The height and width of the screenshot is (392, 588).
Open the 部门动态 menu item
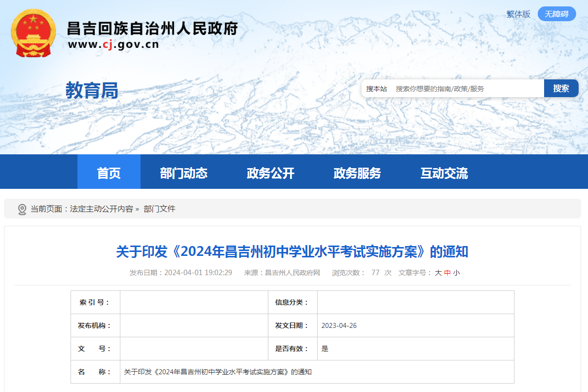(184, 173)
